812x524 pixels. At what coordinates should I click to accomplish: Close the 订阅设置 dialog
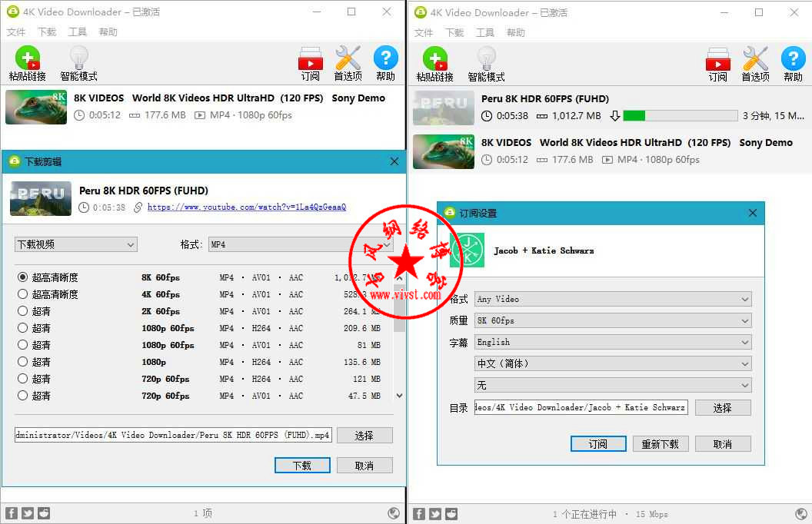[x=753, y=213]
